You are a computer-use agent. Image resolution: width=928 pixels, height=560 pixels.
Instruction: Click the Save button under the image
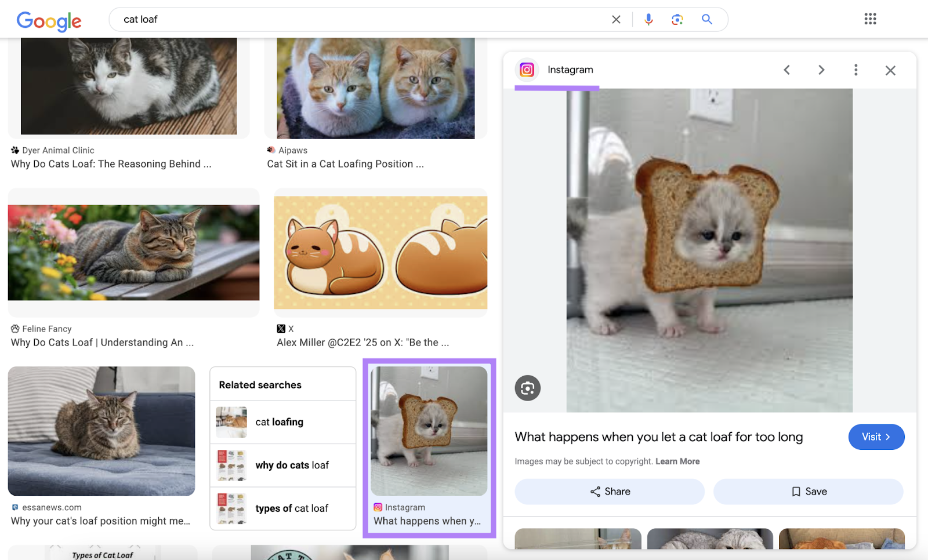point(808,491)
